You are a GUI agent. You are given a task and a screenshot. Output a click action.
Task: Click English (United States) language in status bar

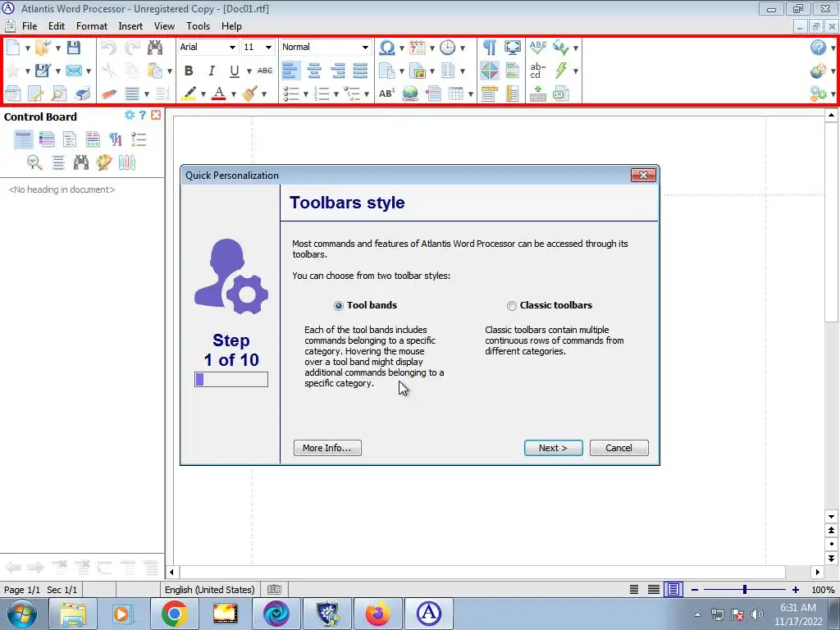[x=209, y=589]
